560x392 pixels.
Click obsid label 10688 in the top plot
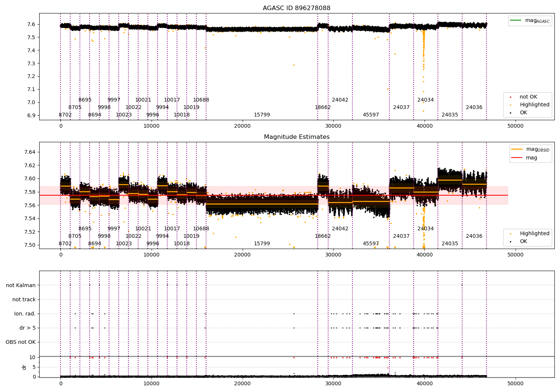(x=201, y=100)
